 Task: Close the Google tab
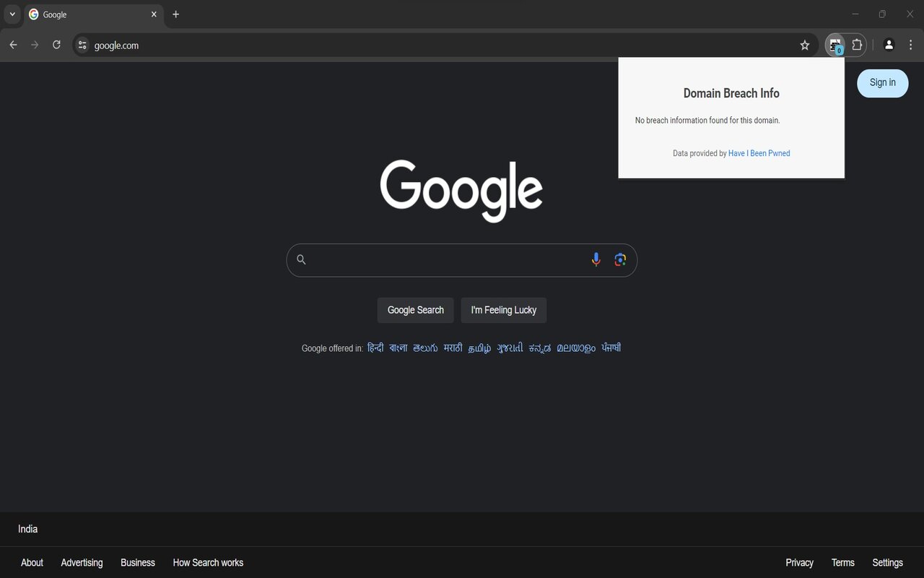154,14
